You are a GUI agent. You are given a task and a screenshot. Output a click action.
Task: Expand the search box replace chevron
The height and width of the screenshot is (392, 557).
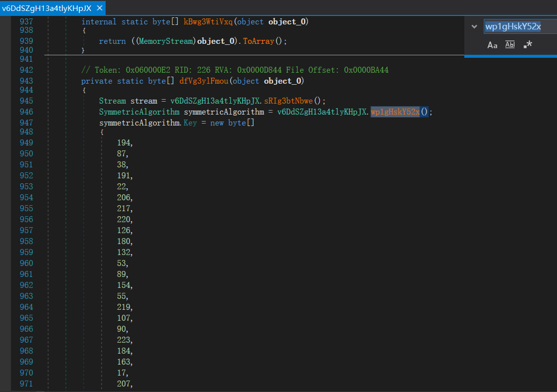[474, 27]
